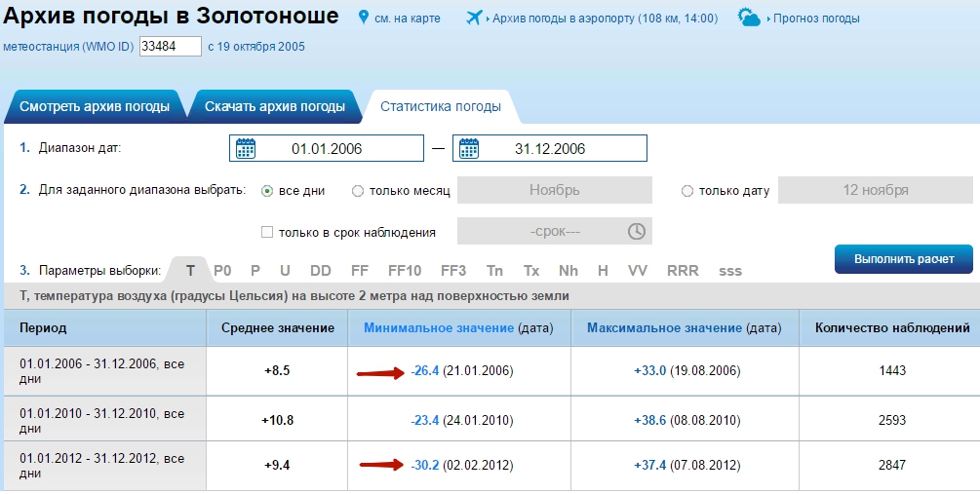The width and height of the screenshot is (980, 494).
Task: Click the average value +9.4
Action: coord(277,466)
